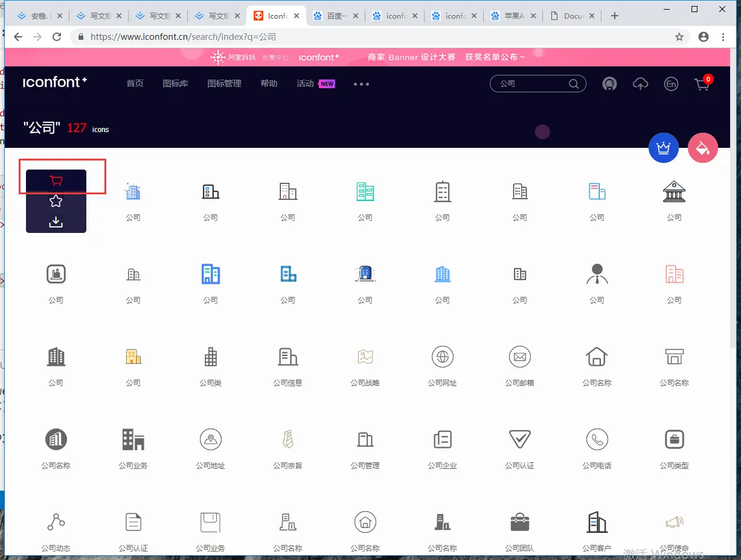Bookmark this page with the star

pos(679,37)
